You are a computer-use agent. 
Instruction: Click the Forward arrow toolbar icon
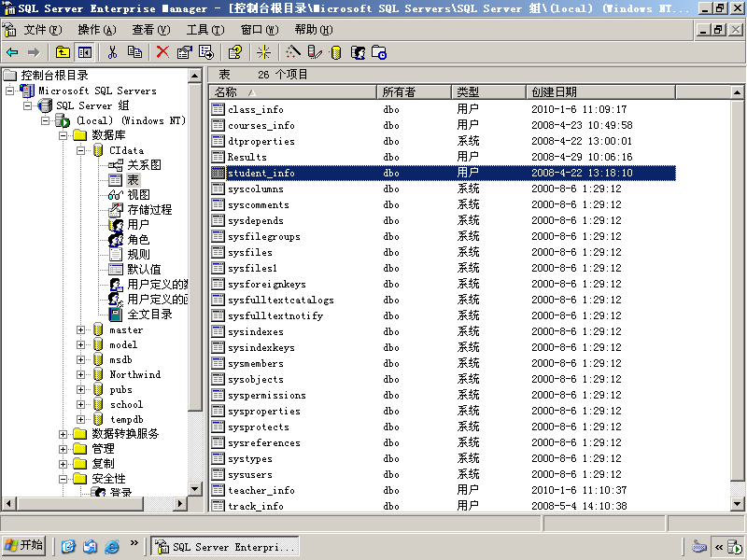pyautogui.click(x=34, y=52)
